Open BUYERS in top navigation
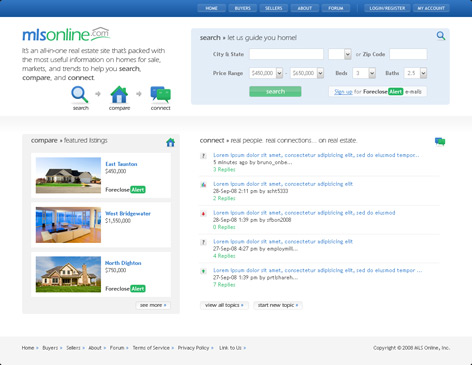Screen dimensions: 472x365 click(242, 8)
